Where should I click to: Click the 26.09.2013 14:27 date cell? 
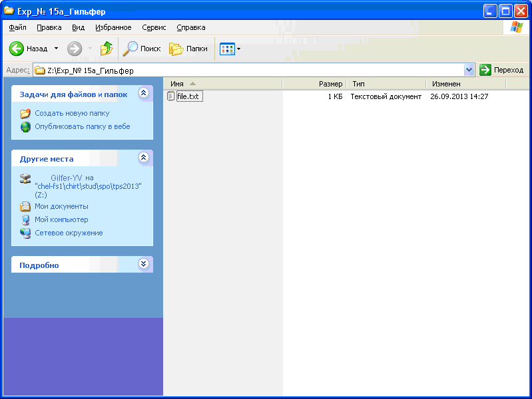click(459, 96)
